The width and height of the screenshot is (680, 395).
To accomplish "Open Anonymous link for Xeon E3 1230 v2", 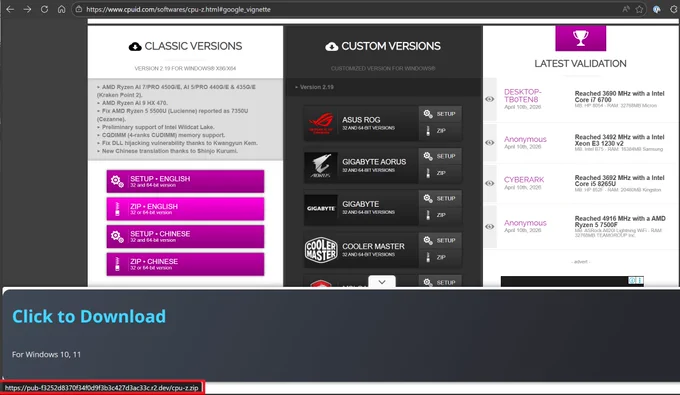I will point(525,139).
